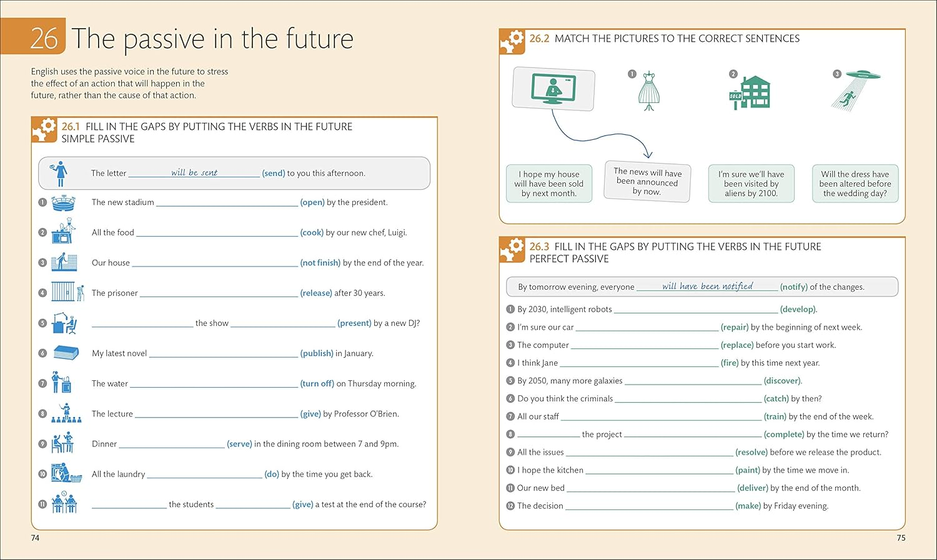Click the blue book icon for the novel
The height and width of the screenshot is (560, 937).
(x=66, y=353)
